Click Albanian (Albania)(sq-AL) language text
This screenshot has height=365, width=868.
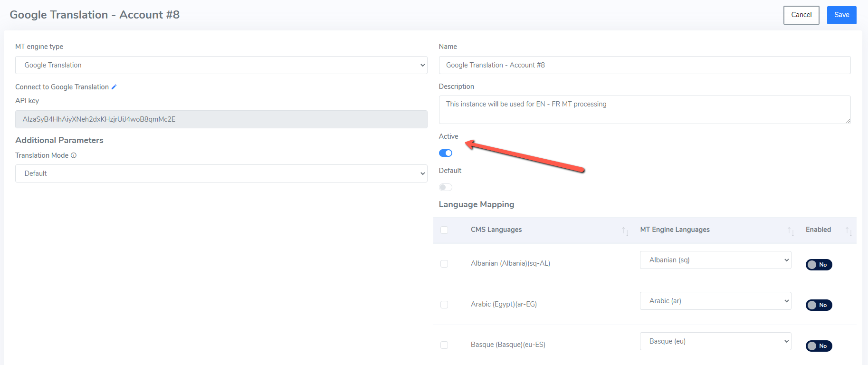510,263
